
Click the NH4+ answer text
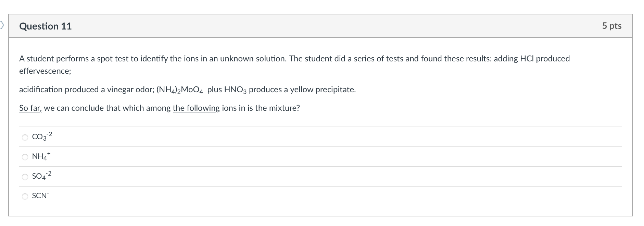point(41,156)
